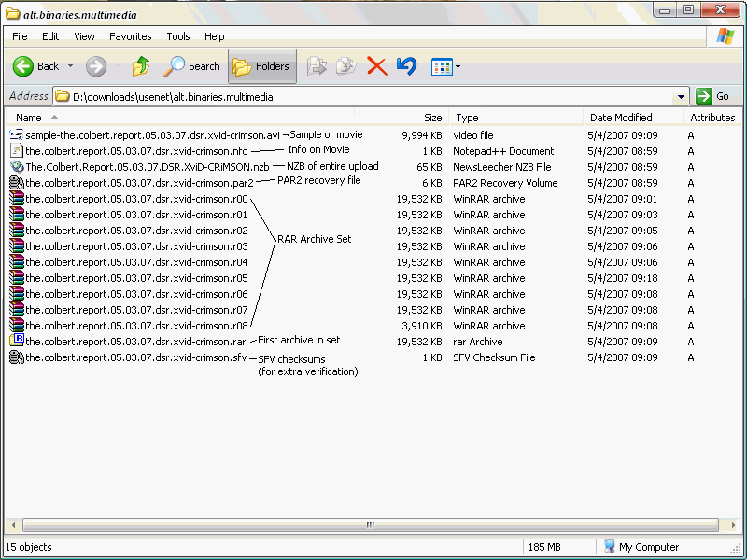Open Search with the magnifier icon

pyautogui.click(x=174, y=66)
